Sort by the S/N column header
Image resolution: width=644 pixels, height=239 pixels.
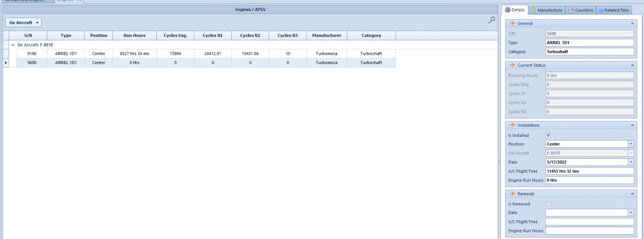tap(28, 36)
